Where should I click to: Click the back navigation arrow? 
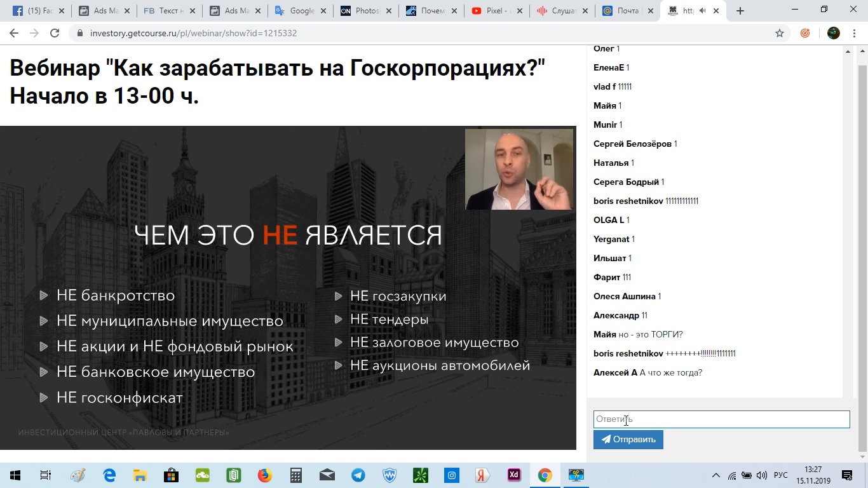point(13,33)
